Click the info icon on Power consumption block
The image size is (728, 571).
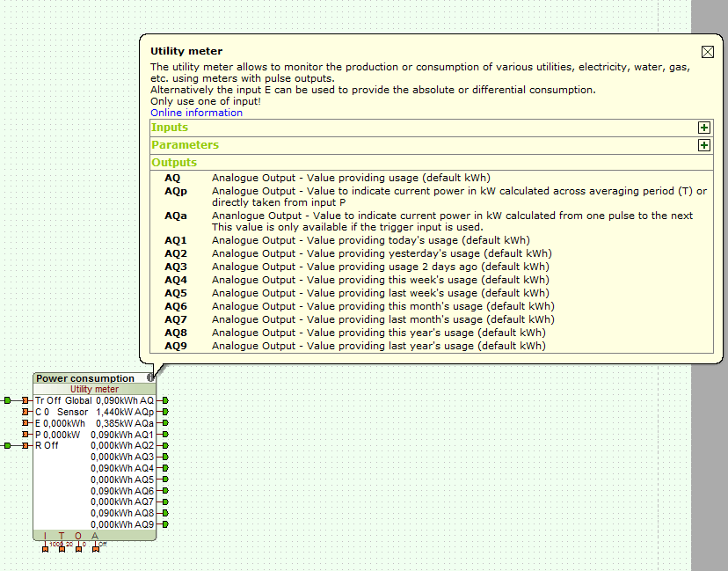tap(151, 378)
